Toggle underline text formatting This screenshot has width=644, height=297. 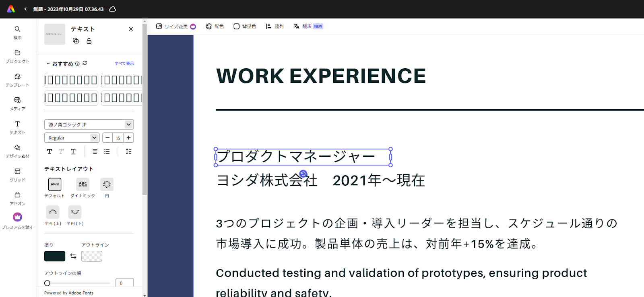[x=73, y=152]
